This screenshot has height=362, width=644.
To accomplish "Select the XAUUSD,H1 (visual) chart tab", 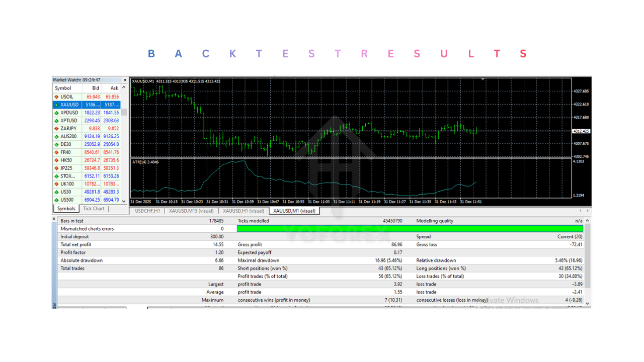I will point(244,211).
